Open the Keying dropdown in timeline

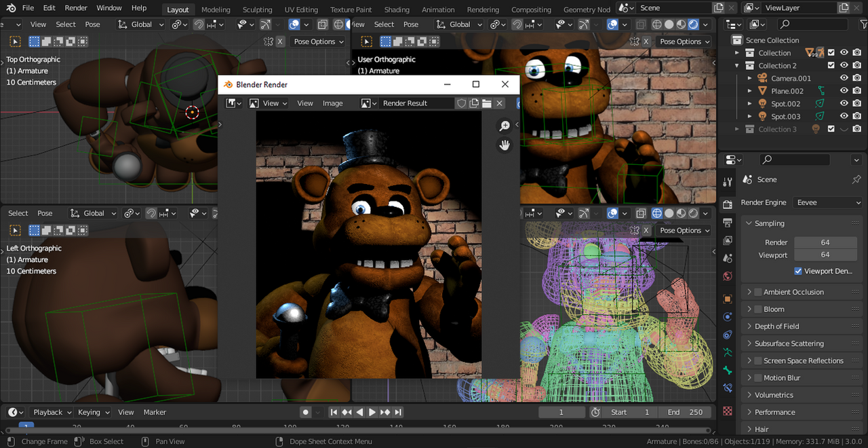coord(93,412)
